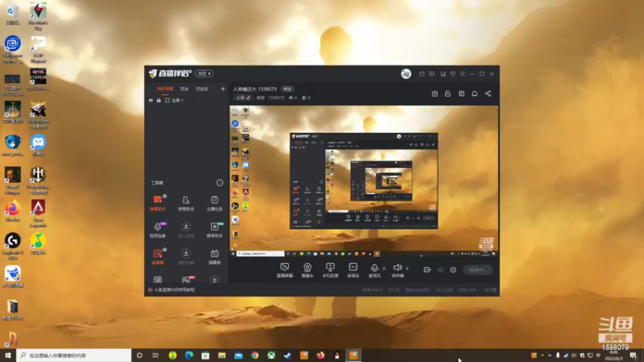Viewport: 644px width, 362px height.
Task: Click the Windows taskbar search box
Action: point(74,355)
